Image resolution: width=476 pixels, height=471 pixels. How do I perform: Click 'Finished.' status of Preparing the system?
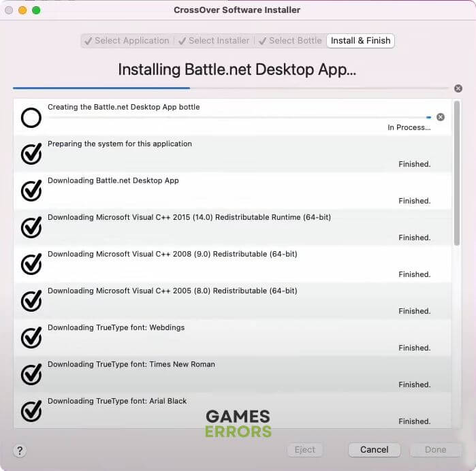click(415, 164)
